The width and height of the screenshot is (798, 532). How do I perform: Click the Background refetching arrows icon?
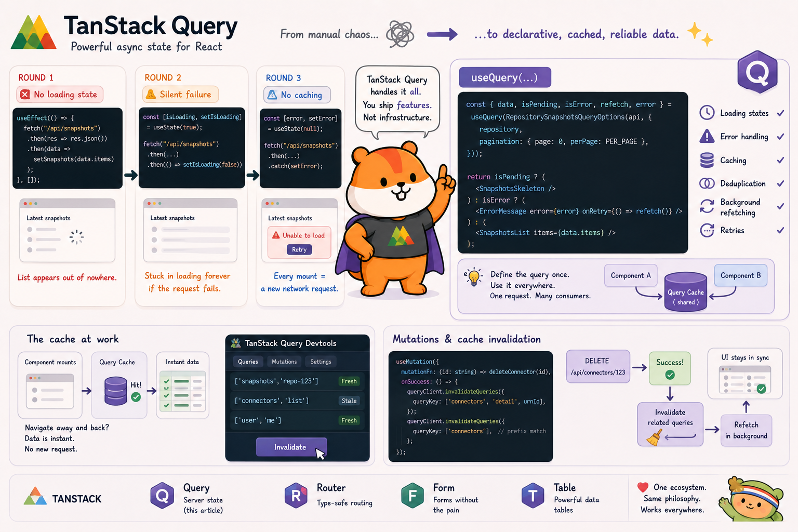pyautogui.click(x=707, y=206)
